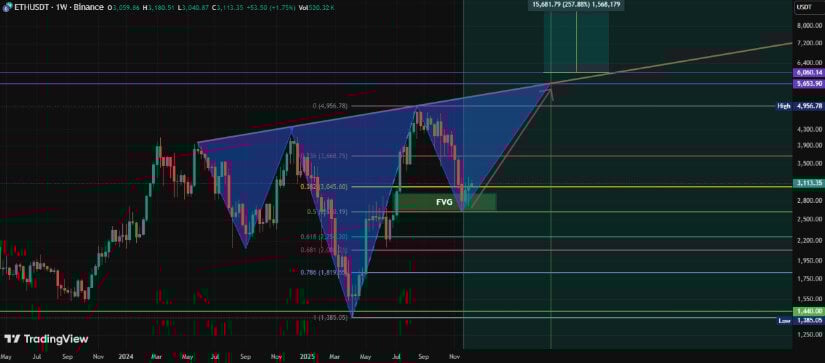
Task: Click 3,900.00 on the price axis
Action: (x=809, y=145)
